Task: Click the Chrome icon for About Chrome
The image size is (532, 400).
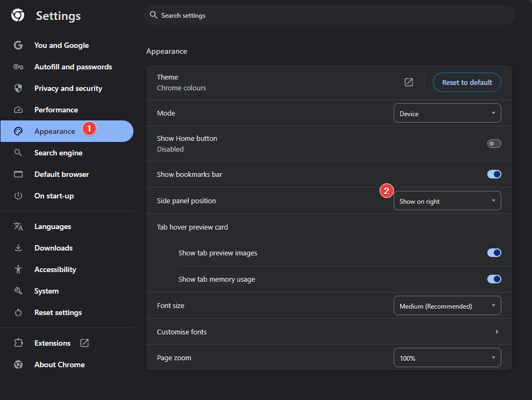Action: pyautogui.click(x=18, y=365)
